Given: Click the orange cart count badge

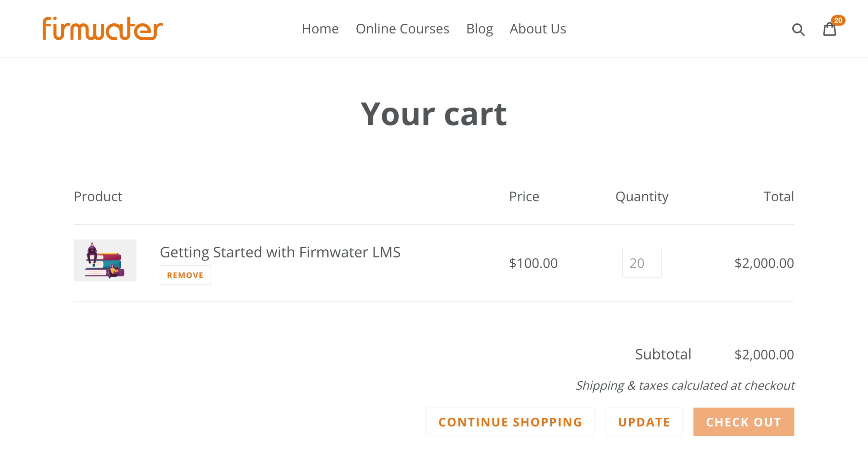Looking at the screenshot, I should (838, 20).
